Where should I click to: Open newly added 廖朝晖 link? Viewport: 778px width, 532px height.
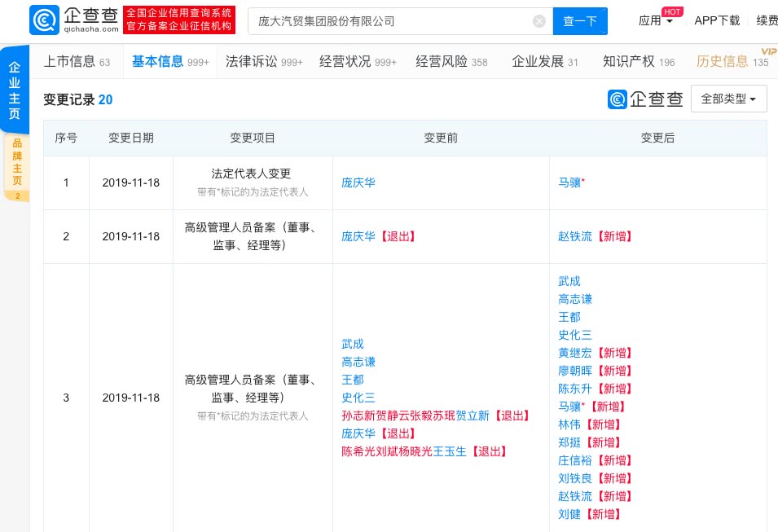tap(575, 371)
